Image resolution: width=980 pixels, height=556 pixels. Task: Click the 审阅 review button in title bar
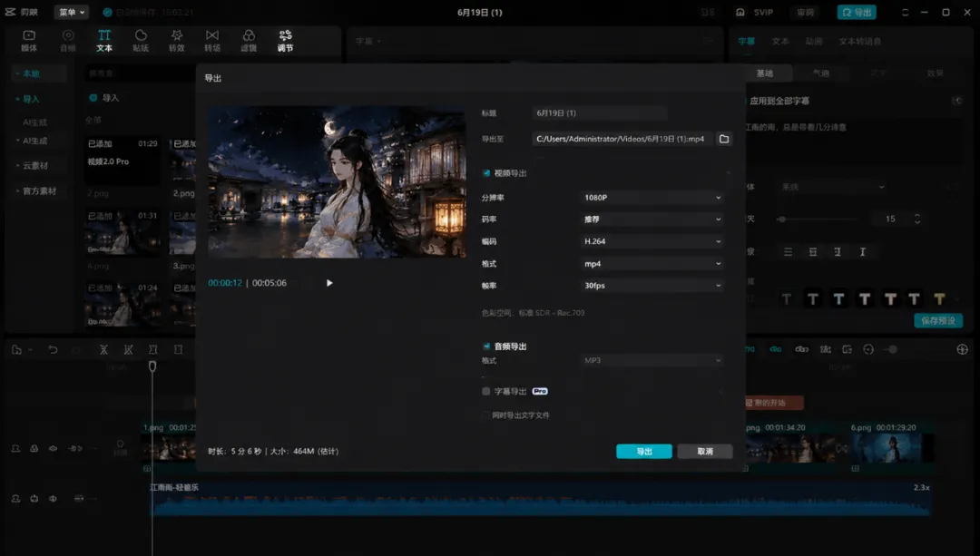[806, 13]
